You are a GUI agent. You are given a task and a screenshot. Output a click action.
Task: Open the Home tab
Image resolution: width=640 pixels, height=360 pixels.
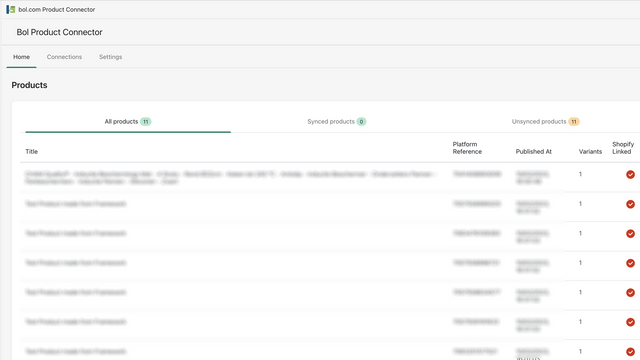click(21, 57)
